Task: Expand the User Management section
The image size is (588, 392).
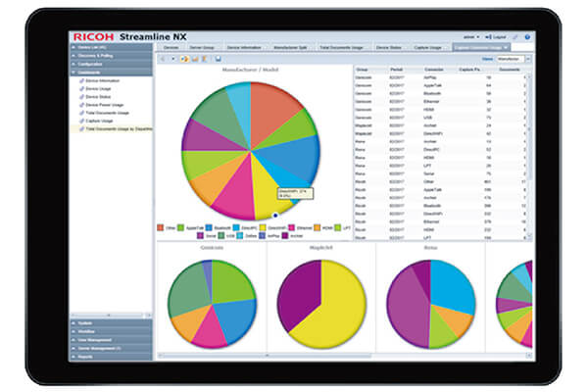Action: (x=112, y=340)
